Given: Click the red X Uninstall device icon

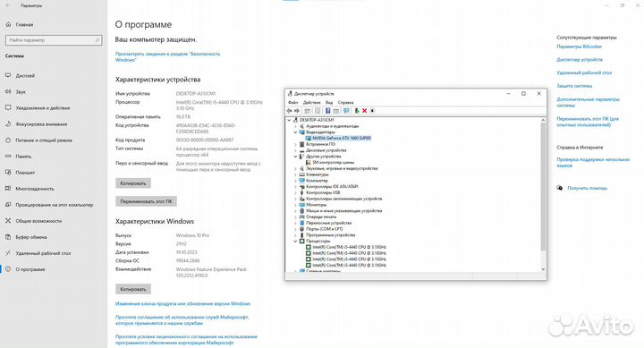Looking at the screenshot, I should click(x=364, y=111).
